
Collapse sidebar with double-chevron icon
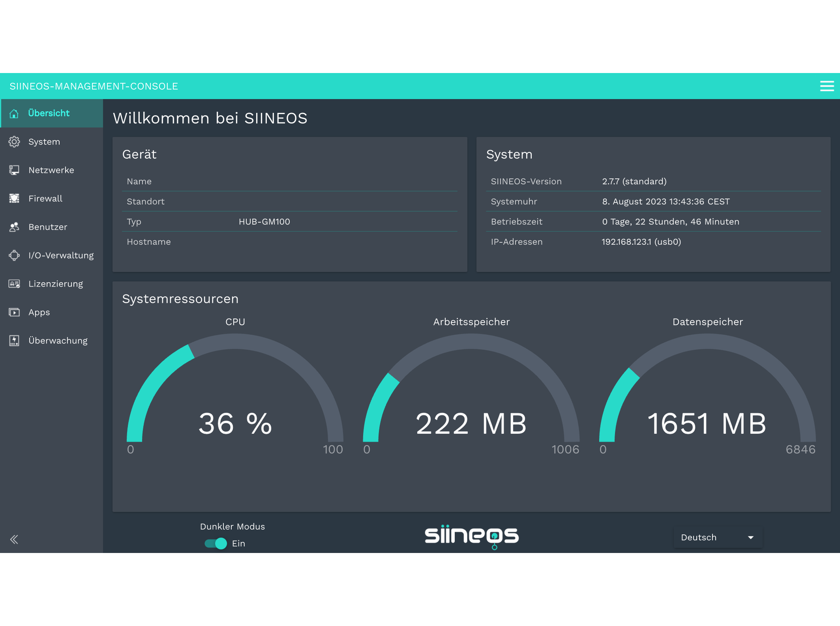pos(14,540)
